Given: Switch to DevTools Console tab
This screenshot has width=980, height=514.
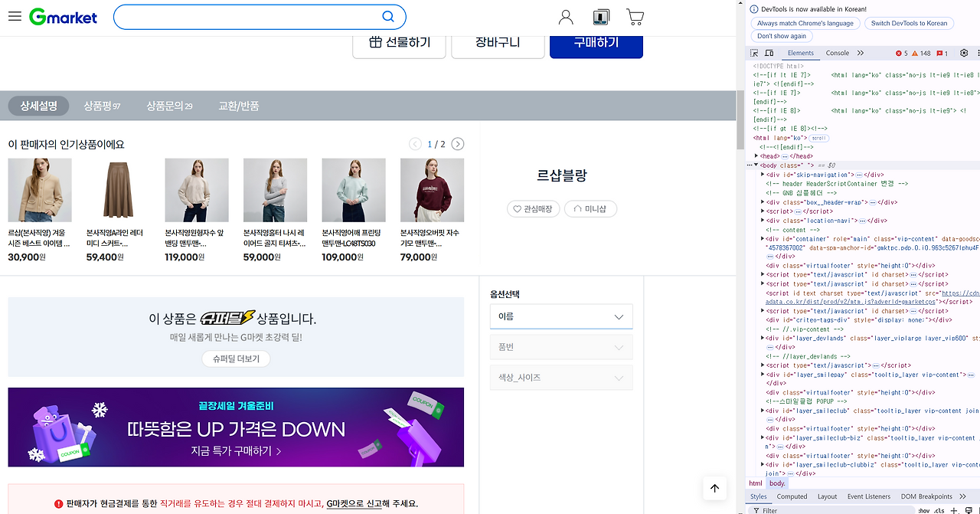Looking at the screenshot, I should pyautogui.click(x=837, y=53).
